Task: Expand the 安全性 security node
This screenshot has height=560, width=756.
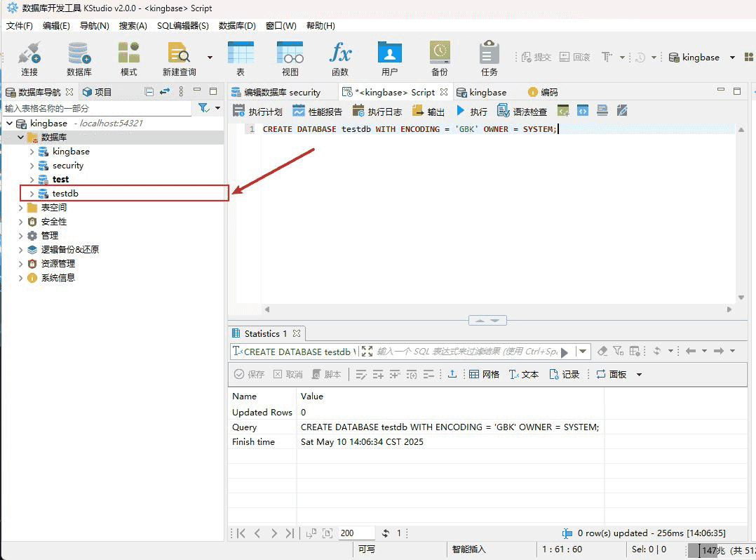Action: [20, 221]
